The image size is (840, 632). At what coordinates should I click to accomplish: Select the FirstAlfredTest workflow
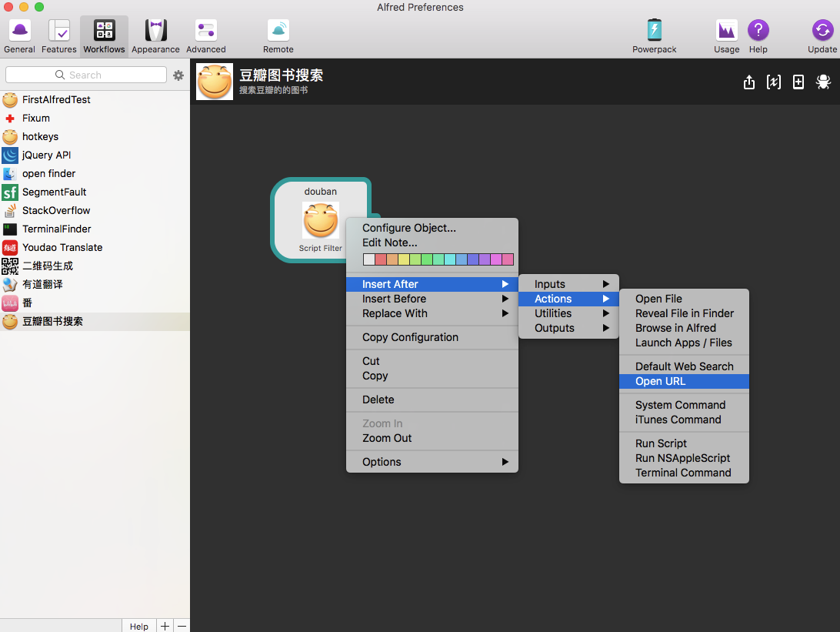[x=95, y=100]
